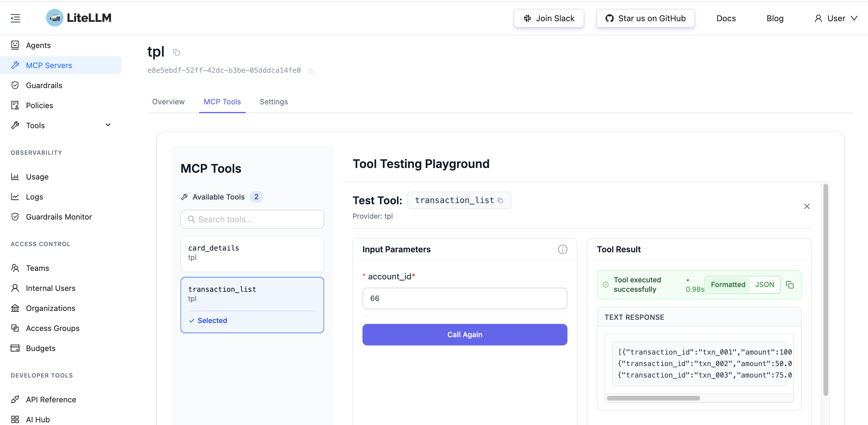Select the MCP Tools tab
Screen dimensions: 868x425
[222, 102]
